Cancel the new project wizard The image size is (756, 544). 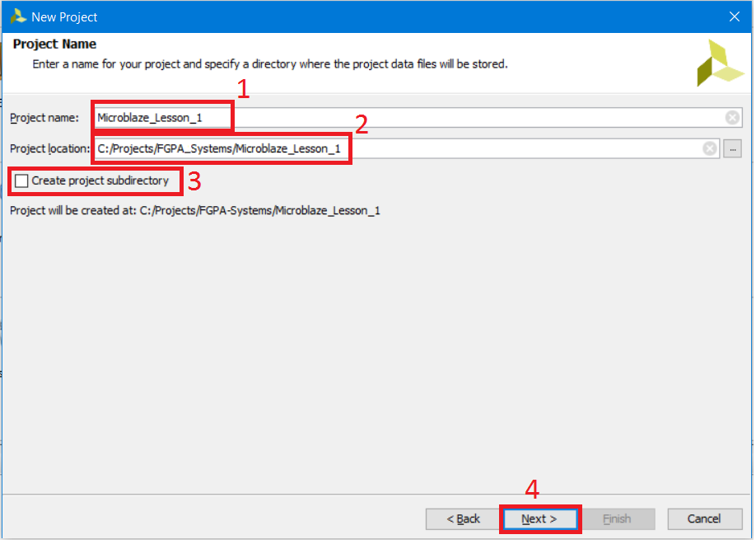(x=704, y=519)
